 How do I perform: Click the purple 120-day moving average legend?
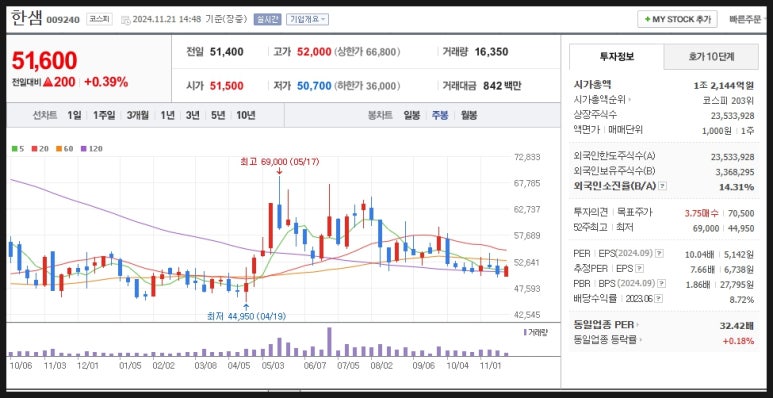click(x=92, y=148)
